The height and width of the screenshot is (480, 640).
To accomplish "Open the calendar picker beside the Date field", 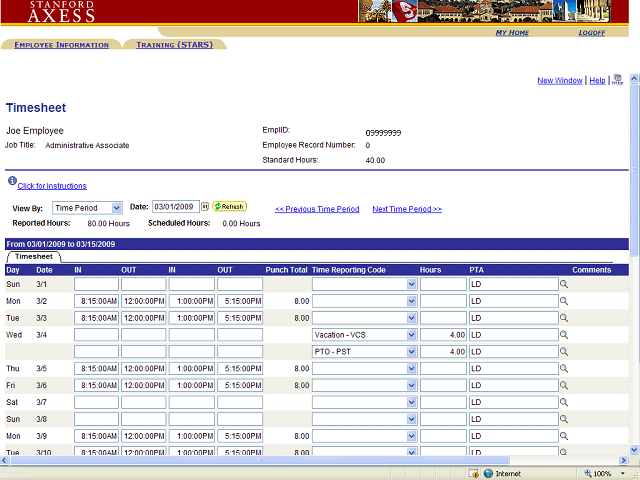I will (x=205, y=207).
